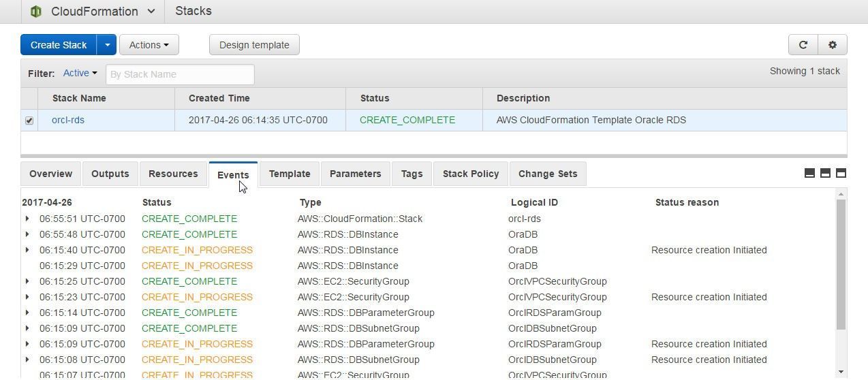Refresh the stack list
The height and width of the screenshot is (380, 868).
803,45
